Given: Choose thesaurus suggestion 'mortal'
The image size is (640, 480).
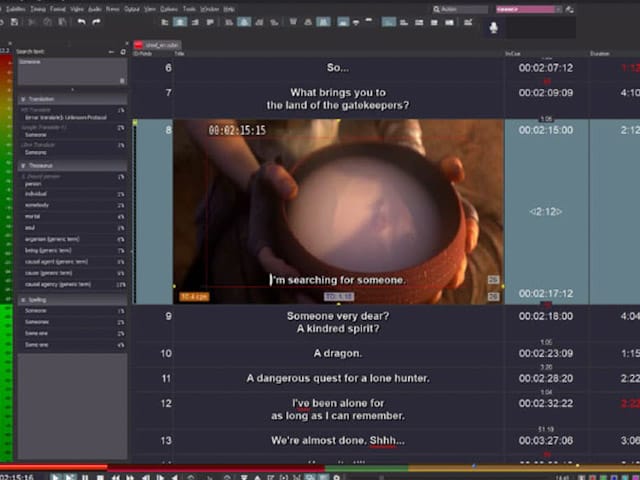Looking at the screenshot, I should 32,216.
